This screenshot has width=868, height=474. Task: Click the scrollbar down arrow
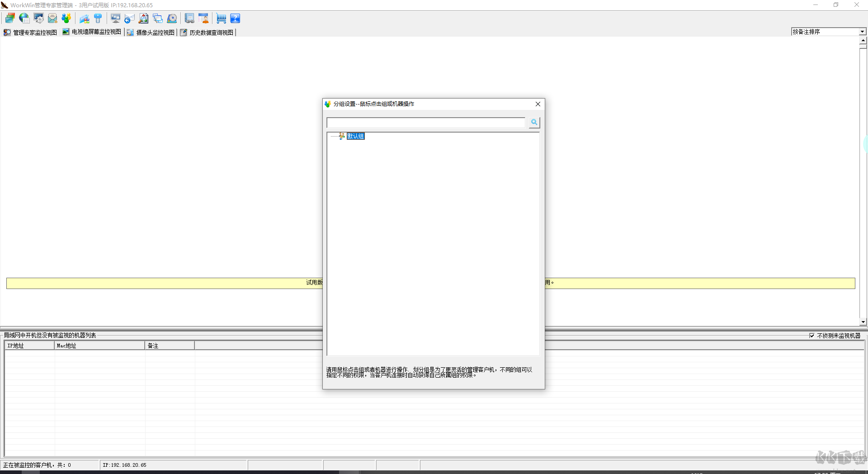coord(863,322)
